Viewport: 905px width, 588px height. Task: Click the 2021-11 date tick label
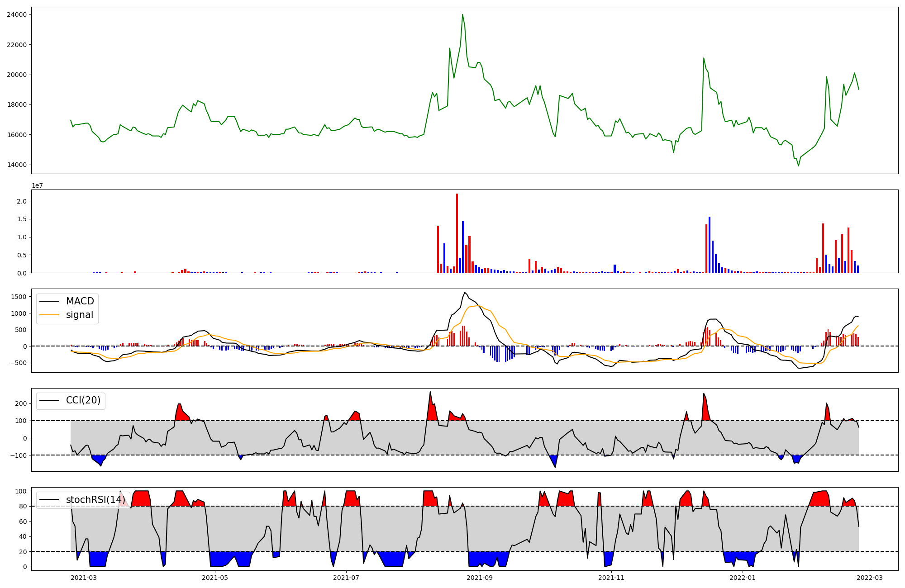pos(611,578)
